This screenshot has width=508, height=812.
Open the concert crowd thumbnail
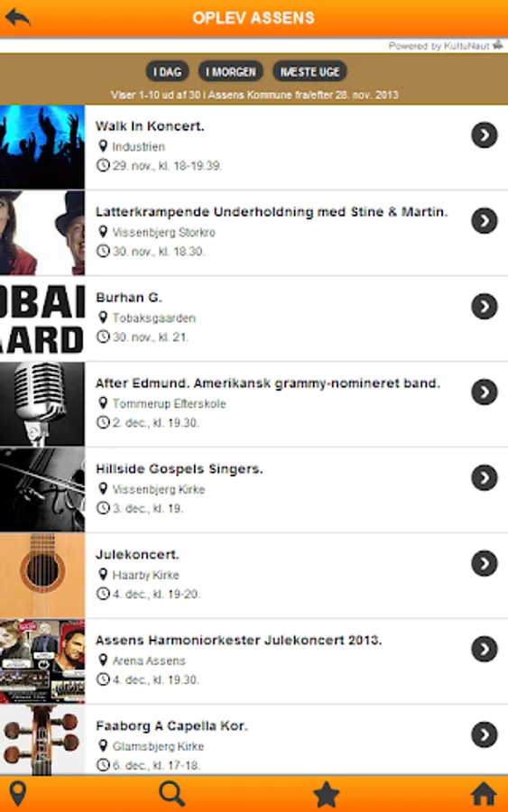coord(42,147)
